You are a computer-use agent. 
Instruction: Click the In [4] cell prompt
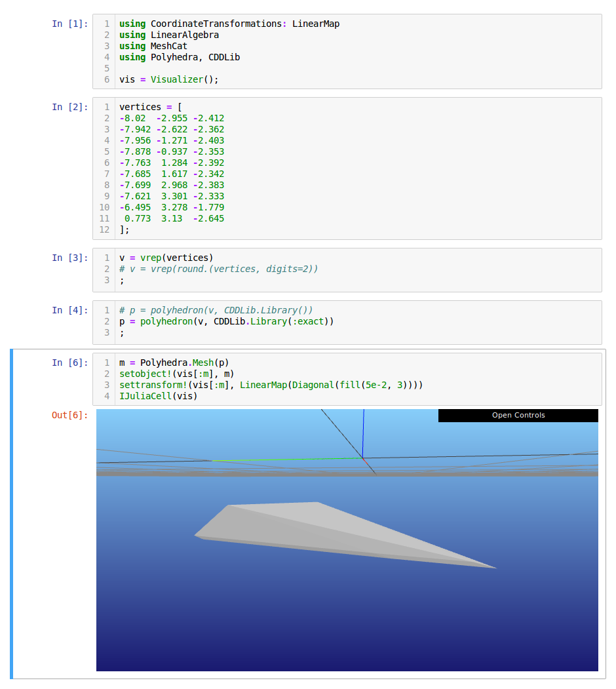(70, 310)
